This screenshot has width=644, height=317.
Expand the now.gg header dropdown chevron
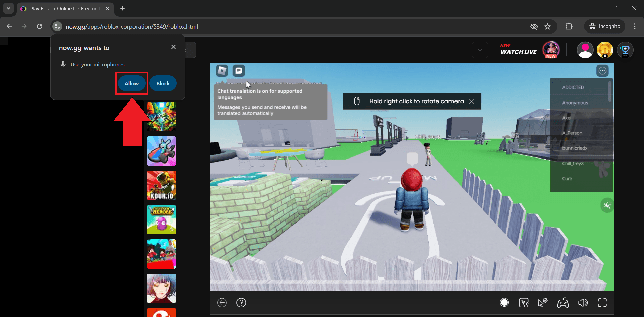pos(480,50)
